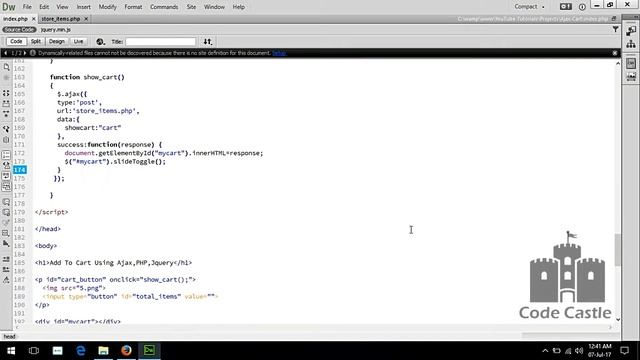Show hidden system tray icons chevron

[x=545, y=351]
